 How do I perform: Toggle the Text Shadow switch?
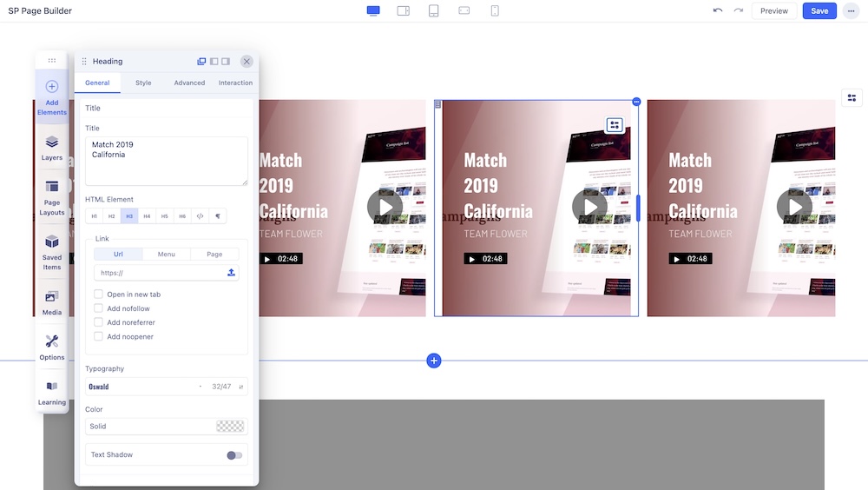pyautogui.click(x=234, y=455)
